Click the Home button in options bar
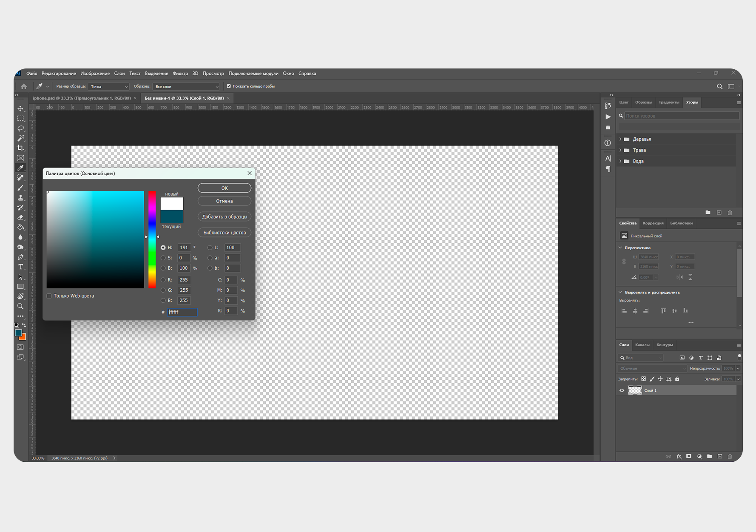 (x=24, y=86)
